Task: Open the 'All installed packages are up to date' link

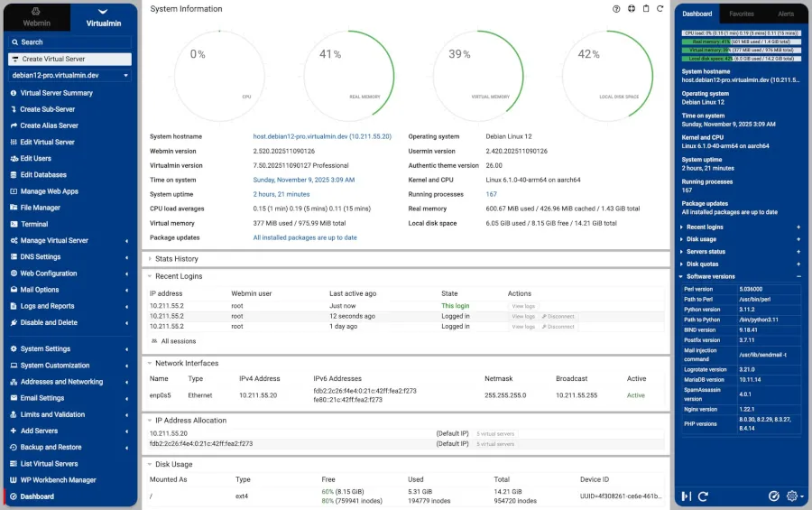Action: tap(305, 237)
